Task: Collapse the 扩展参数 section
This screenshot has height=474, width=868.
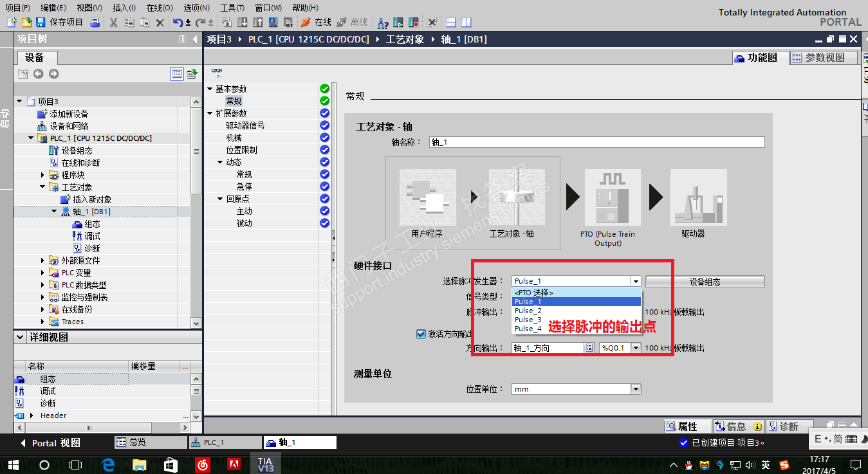Action: (x=210, y=113)
